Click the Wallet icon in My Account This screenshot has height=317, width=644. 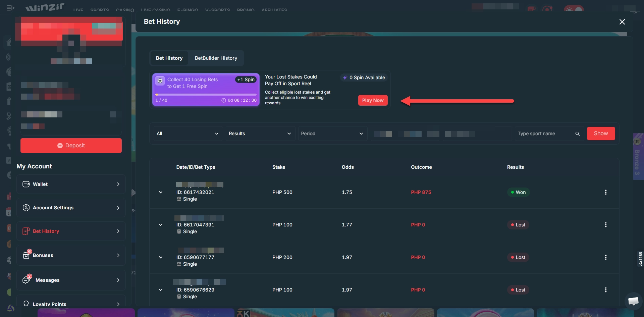[26, 184]
